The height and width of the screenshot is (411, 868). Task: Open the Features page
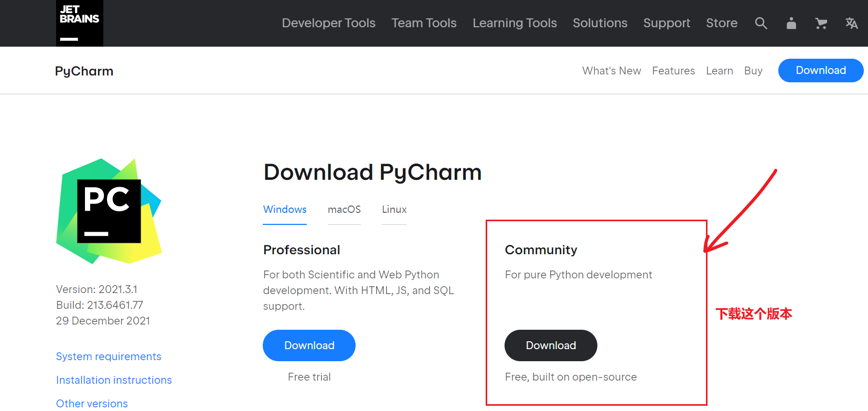(673, 71)
